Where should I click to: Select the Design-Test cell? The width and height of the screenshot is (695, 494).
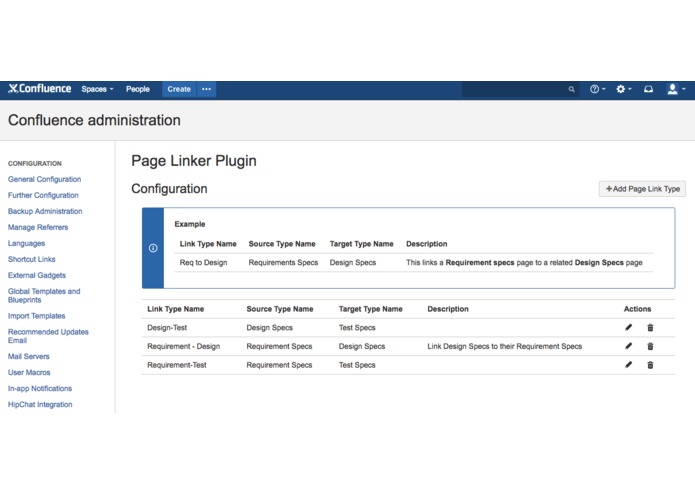(x=167, y=327)
